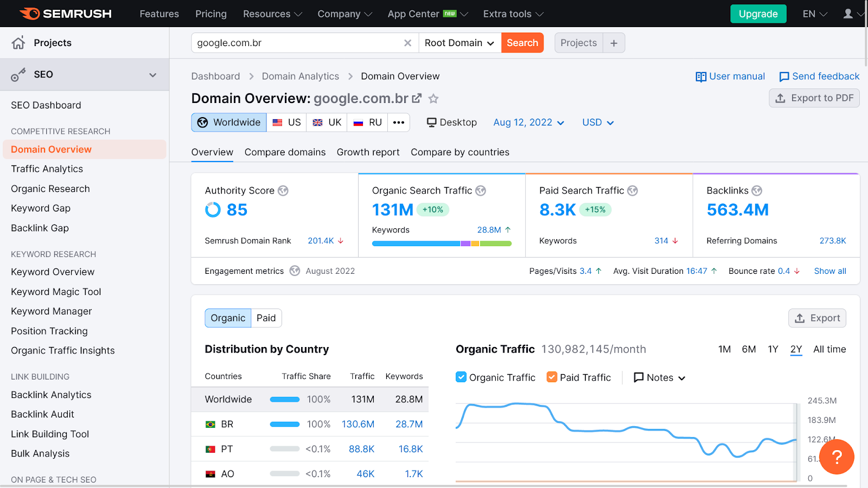Open the Overview tab
868x488 pixels.
pos(212,152)
